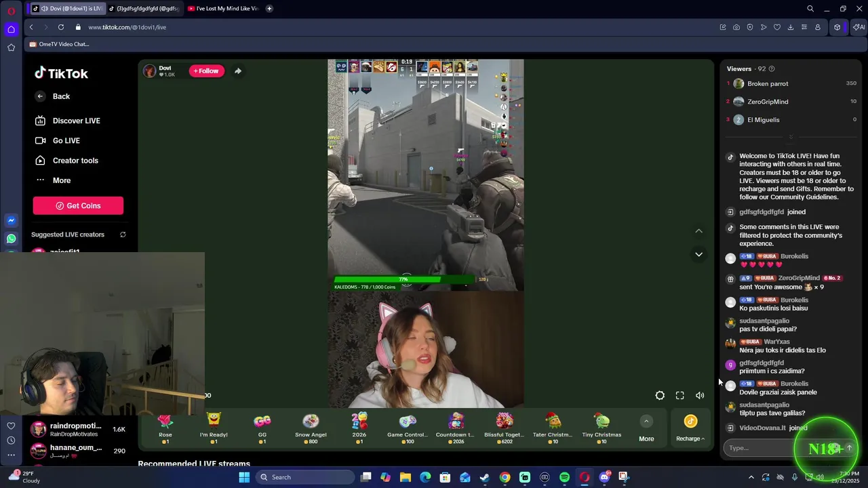Open stream quality settings gear
This screenshot has width=868, height=488.
tap(660, 396)
